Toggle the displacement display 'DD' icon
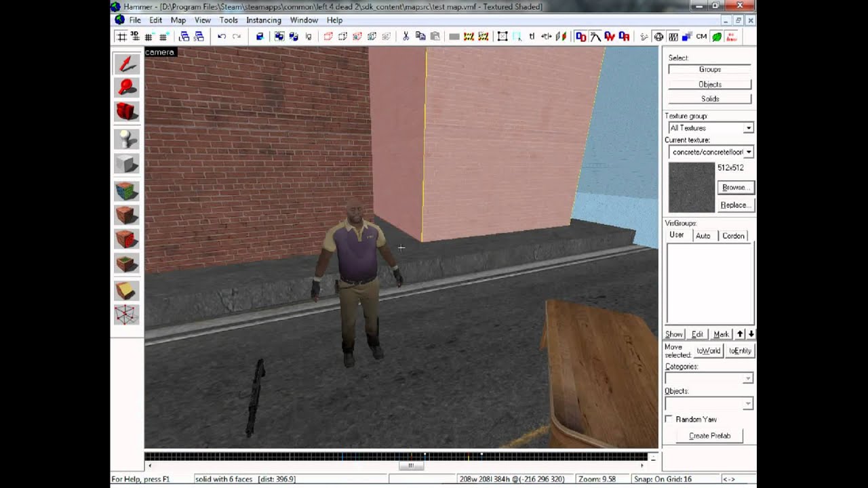Viewport: 868px width, 488px height. [580, 37]
